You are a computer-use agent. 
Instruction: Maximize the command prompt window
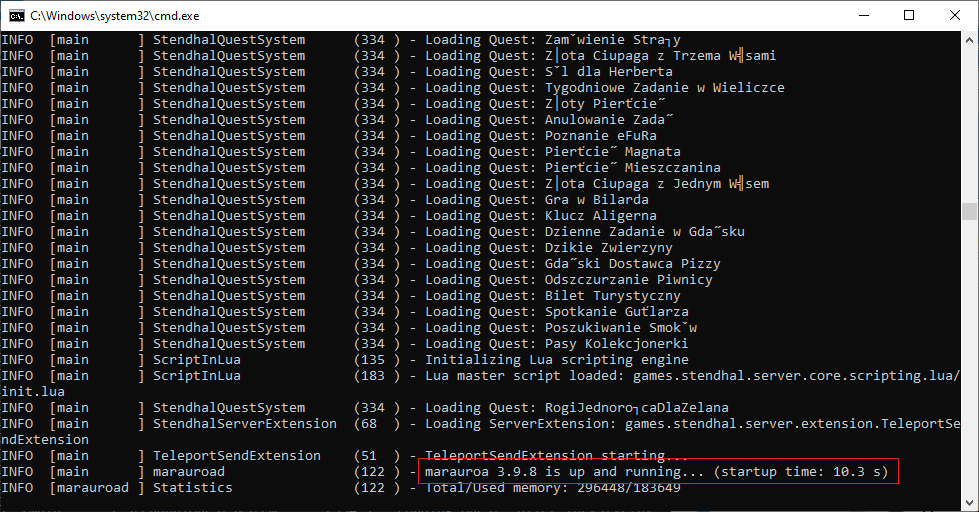[x=908, y=15]
